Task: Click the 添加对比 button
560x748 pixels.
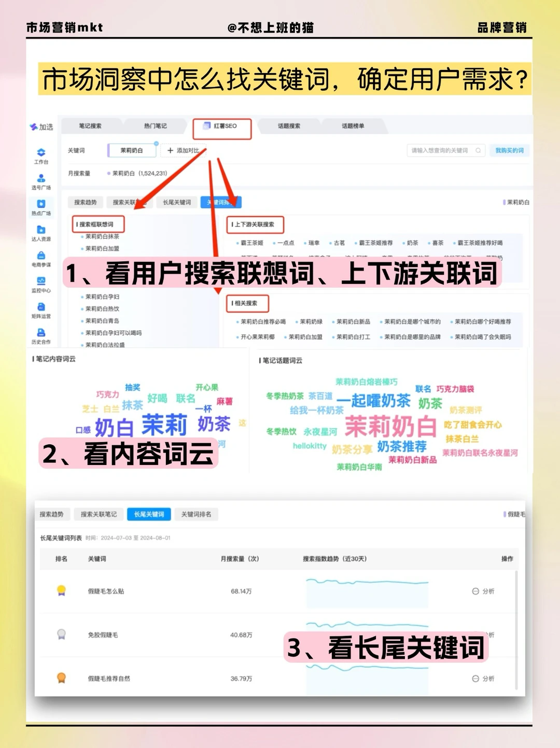Action: click(183, 150)
